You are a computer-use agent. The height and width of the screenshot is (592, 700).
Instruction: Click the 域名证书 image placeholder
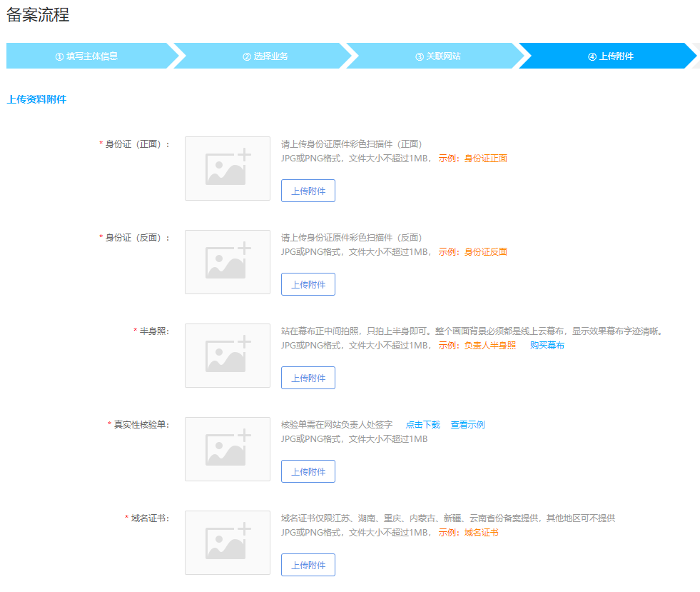[227, 543]
